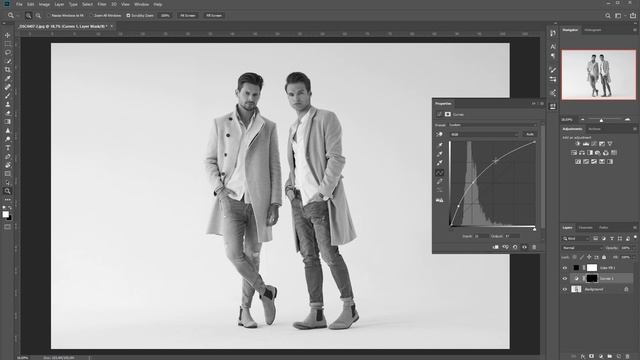The height and width of the screenshot is (360, 640).
Task: Uncheck the Scrubby Zoom checkbox
Action: tap(128, 16)
